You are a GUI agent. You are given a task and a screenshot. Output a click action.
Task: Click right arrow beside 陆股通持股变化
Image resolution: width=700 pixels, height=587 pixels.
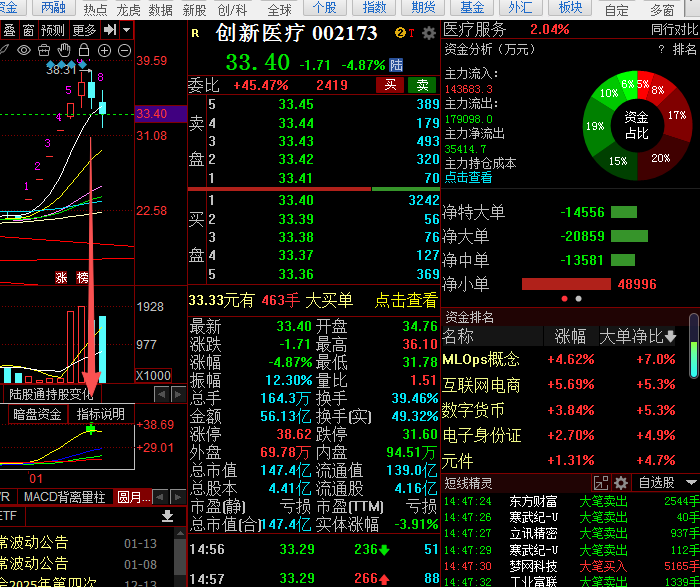point(178,395)
